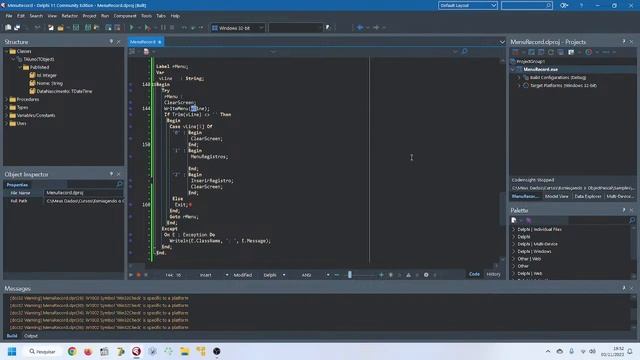Switch to the Model View tab

pos(556,196)
